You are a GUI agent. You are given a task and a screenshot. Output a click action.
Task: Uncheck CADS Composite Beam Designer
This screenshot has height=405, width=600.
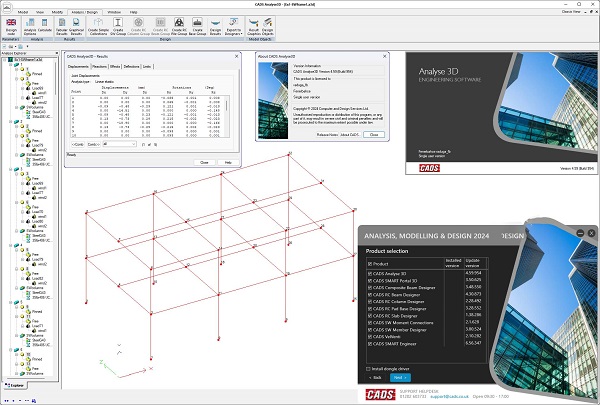click(x=370, y=288)
